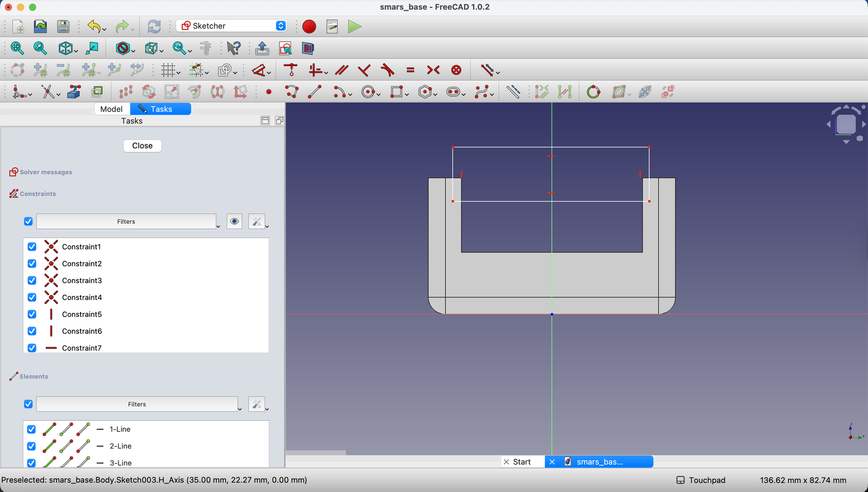This screenshot has height=492, width=868.
Task: Click the navigation cube in the viewport
Action: tap(846, 124)
